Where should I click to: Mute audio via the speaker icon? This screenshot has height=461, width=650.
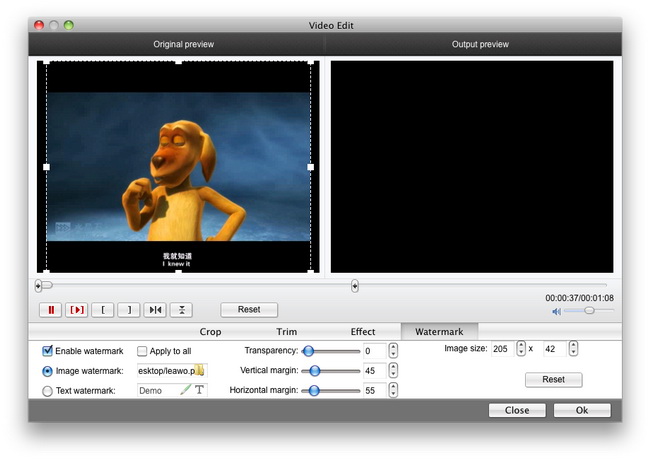[x=556, y=311]
